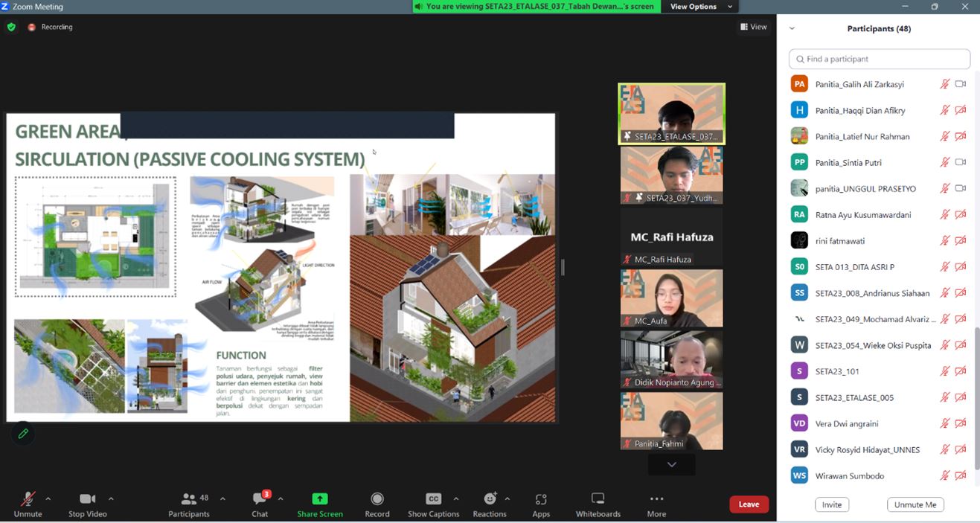This screenshot has height=523, width=980.
Task: Click the red Leave button
Action: click(x=749, y=504)
